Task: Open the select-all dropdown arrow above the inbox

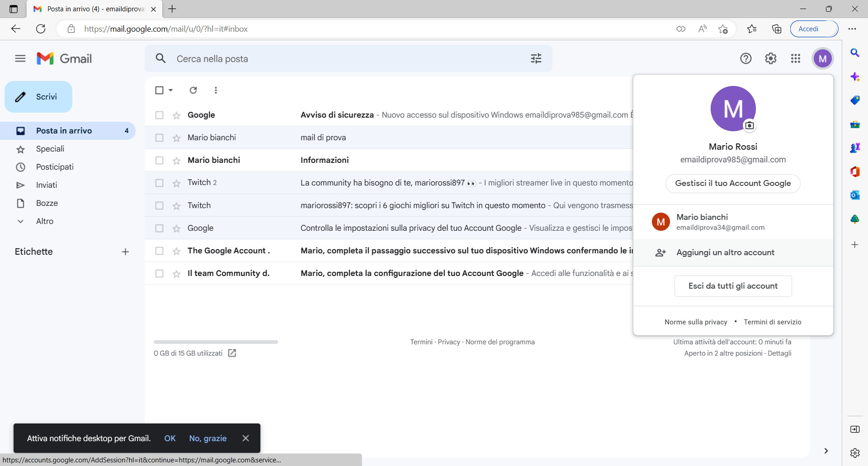Action: tap(170, 90)
